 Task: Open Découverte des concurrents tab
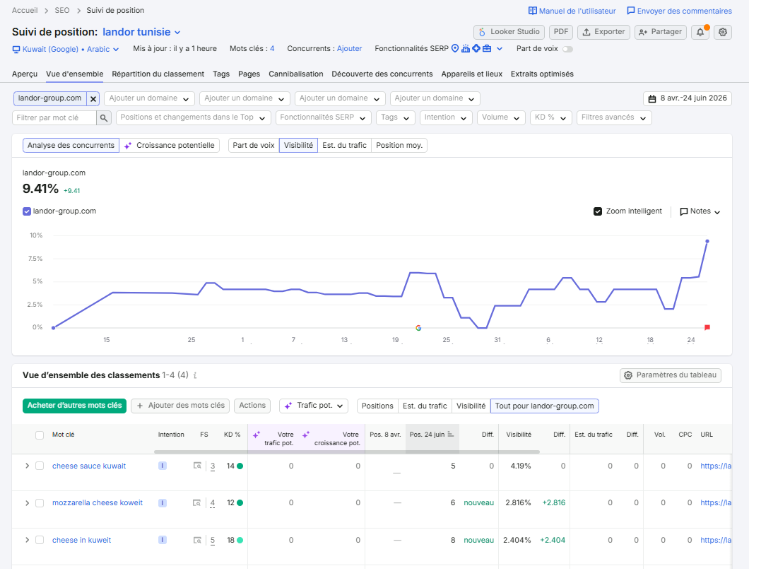(382, 74)
